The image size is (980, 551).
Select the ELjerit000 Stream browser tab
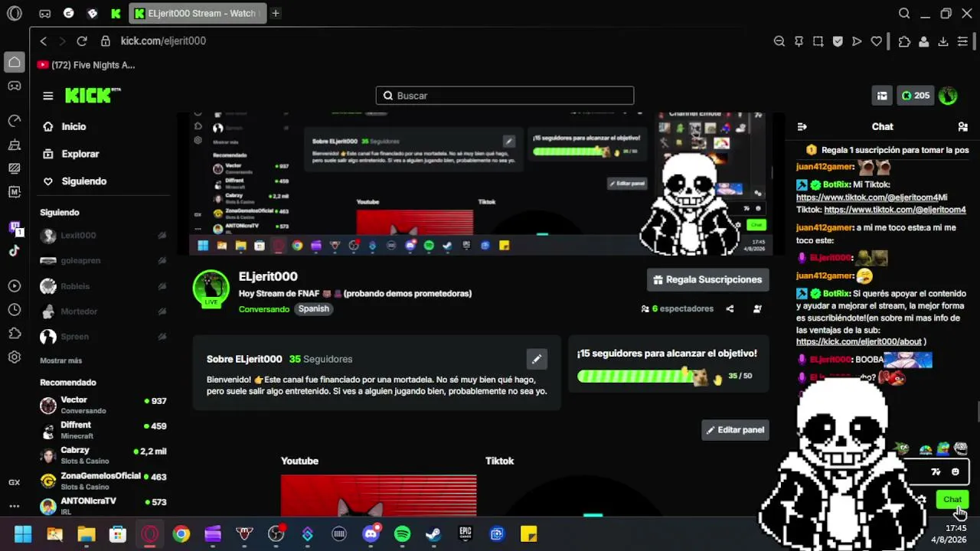198,13
